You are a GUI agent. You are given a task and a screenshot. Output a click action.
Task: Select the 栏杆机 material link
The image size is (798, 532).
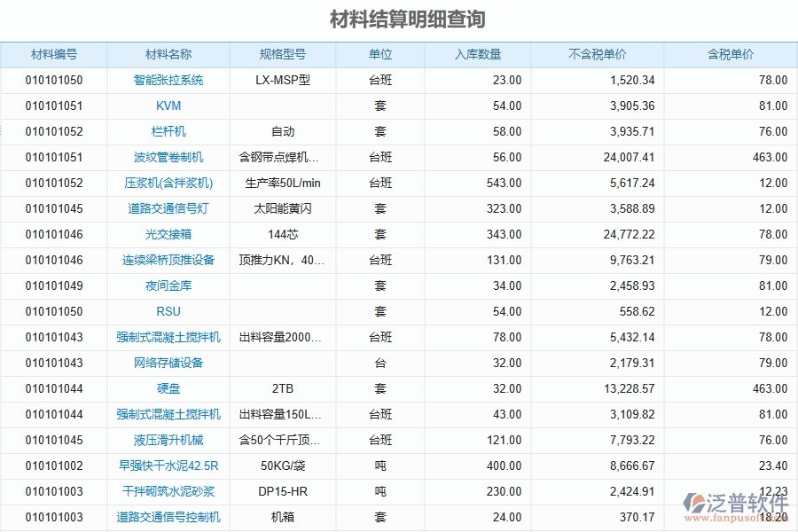168,131
